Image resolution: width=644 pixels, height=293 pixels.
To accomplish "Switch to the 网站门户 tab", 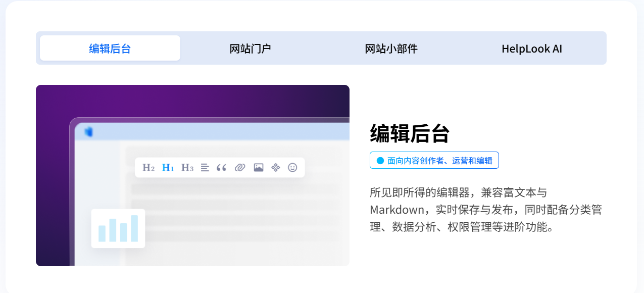I will pyautogui.click(x=251, y=48).
